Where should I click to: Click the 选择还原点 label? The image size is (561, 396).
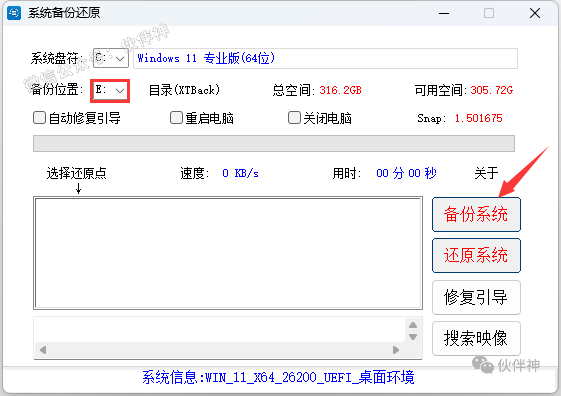(77, 173)
